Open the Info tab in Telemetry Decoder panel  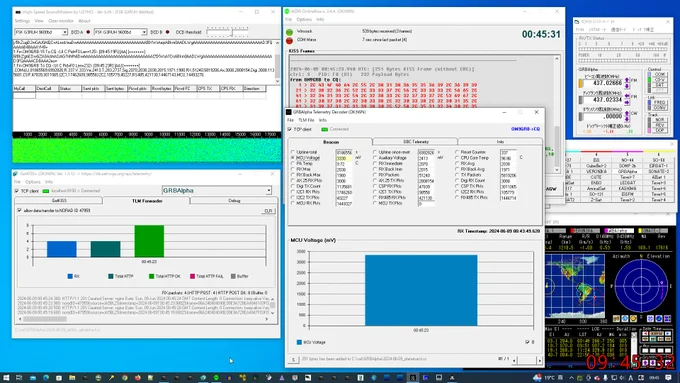[500, 142]
